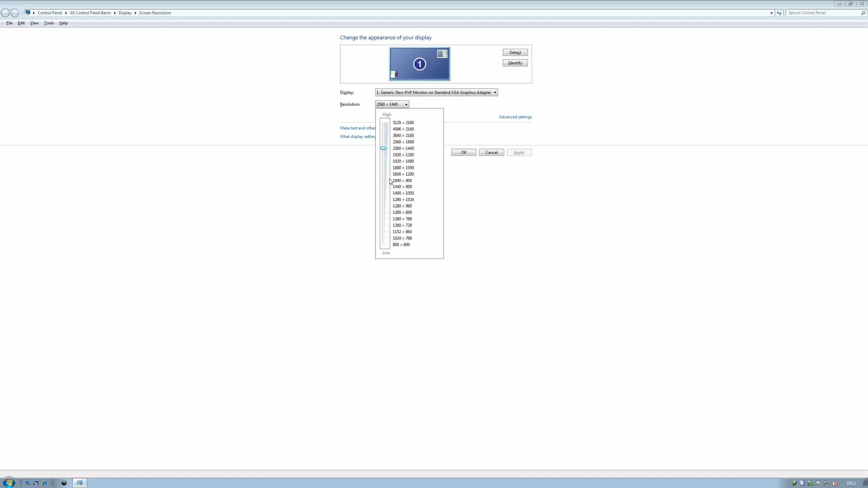Open the address bar history dropdown arrow

tap(771, 13)
